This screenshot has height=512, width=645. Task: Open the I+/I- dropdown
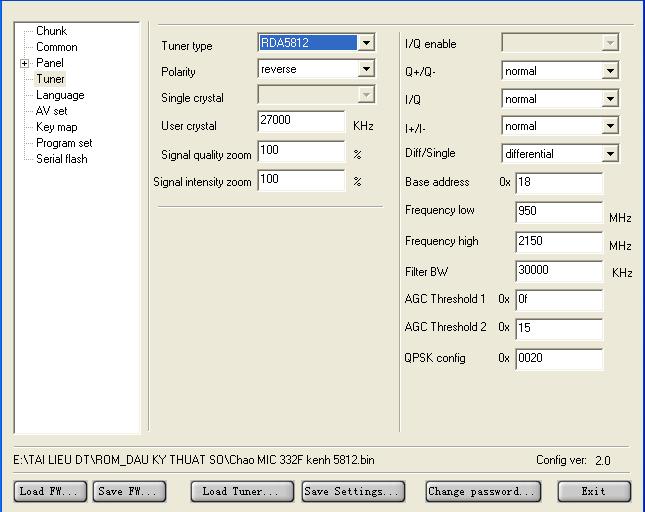tap(560, 126)
